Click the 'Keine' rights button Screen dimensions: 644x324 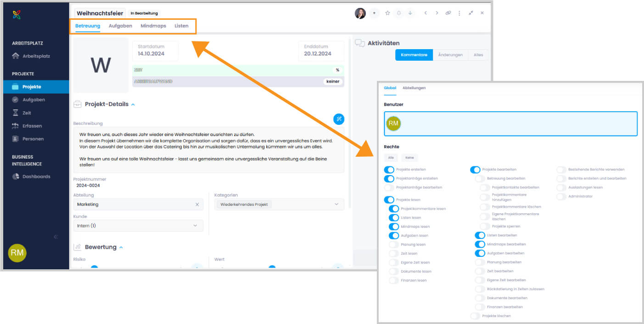[409, 158]
